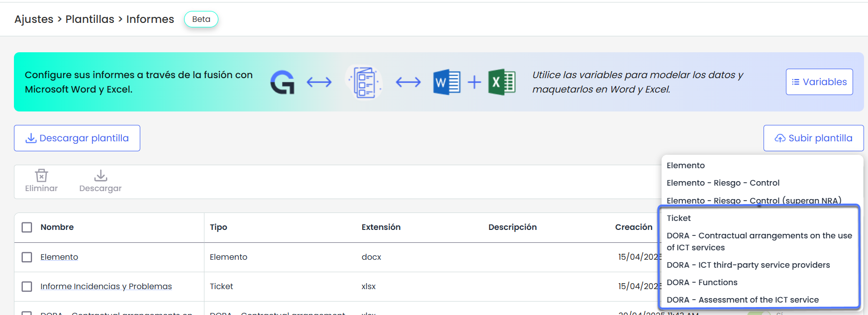Click the green Excel icon in banner
Image resolution: width=868 pixels, height=315 pixels.
(501, 82)
